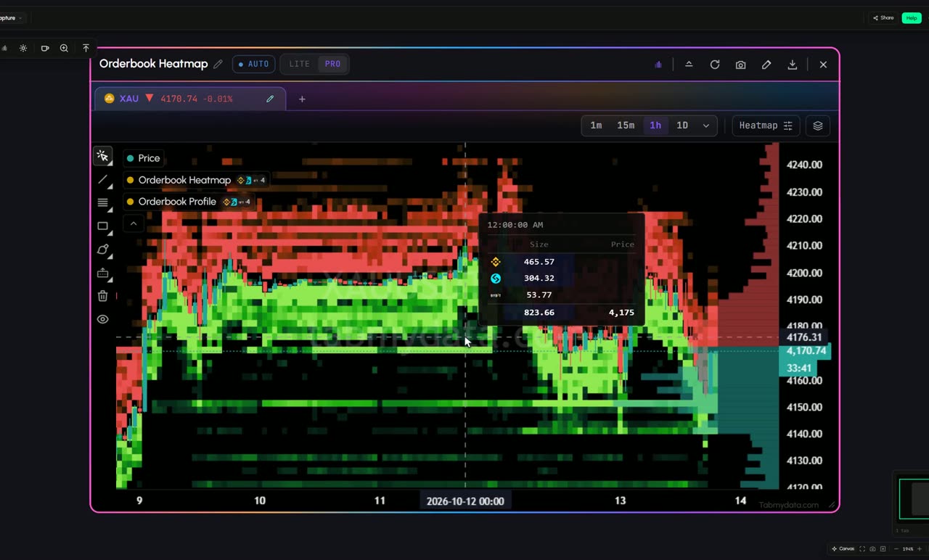The width and height of the screenshot is (929, 560).
Task: Toggle the Orderbook Heatmap legend item
Action: click(x=196, y=180)
